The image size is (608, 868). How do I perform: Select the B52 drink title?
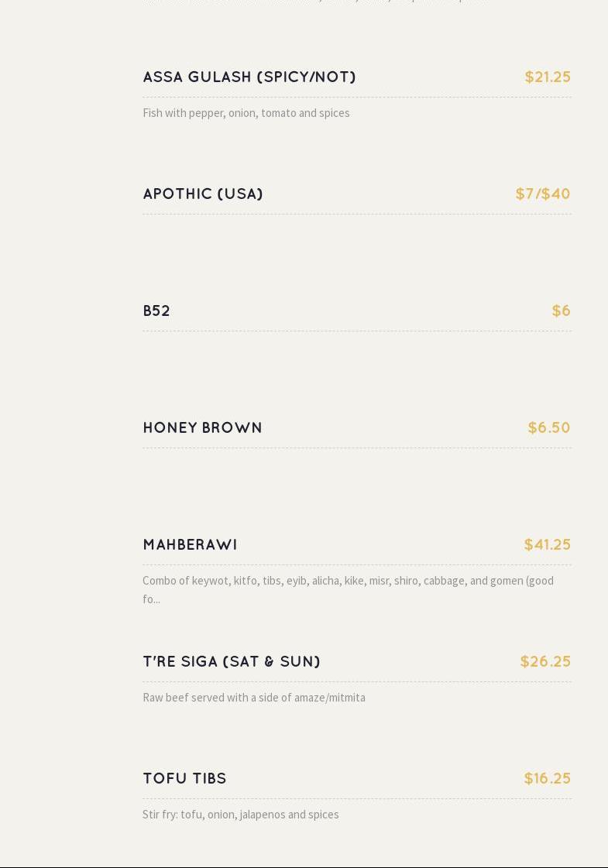tap(156, 310)
